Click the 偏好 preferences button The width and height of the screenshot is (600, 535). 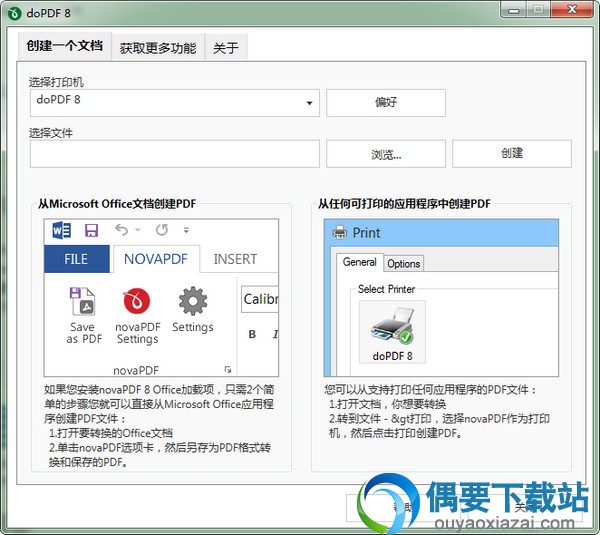click(386, 103)
